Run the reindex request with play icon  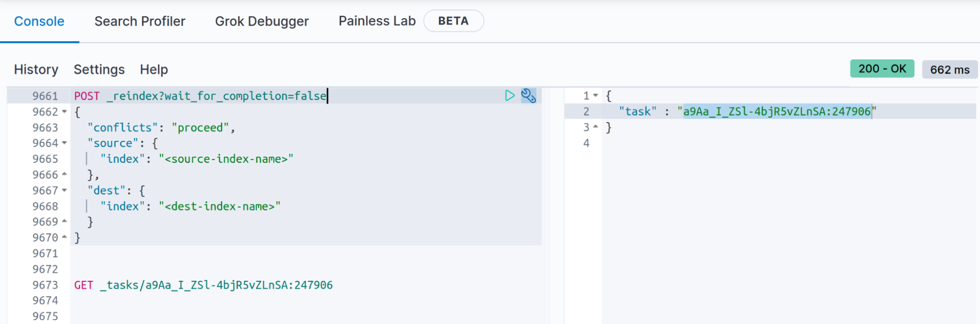point(509,95)
